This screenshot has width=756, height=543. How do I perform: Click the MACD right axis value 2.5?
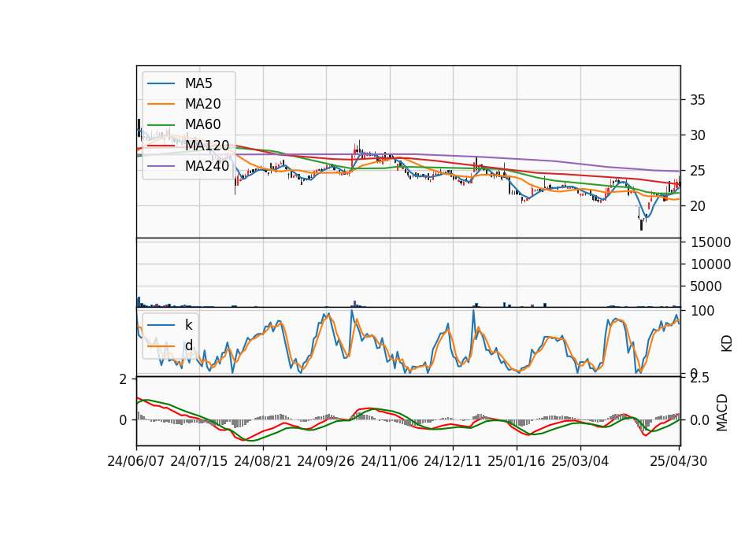click(699, 379)
